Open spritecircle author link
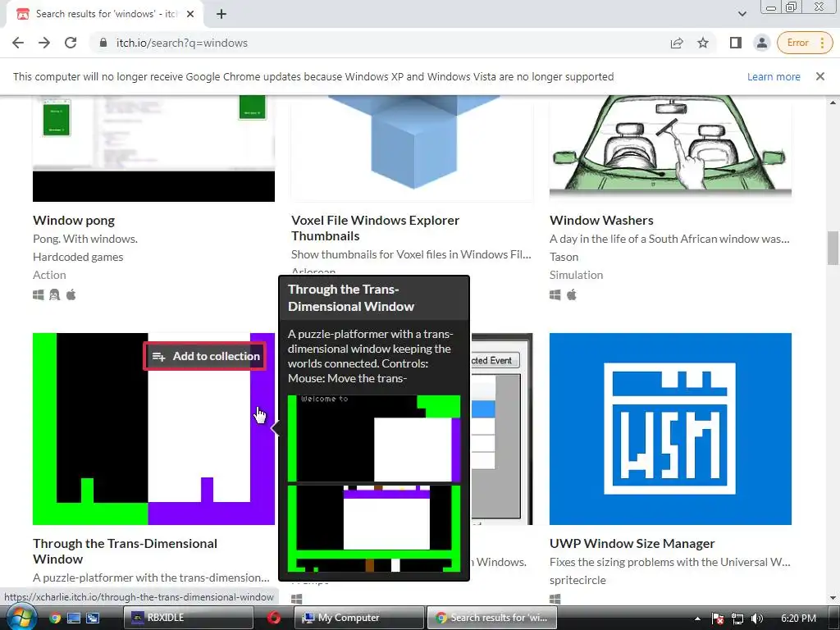840x630 pixels. [x=577, y=580]
